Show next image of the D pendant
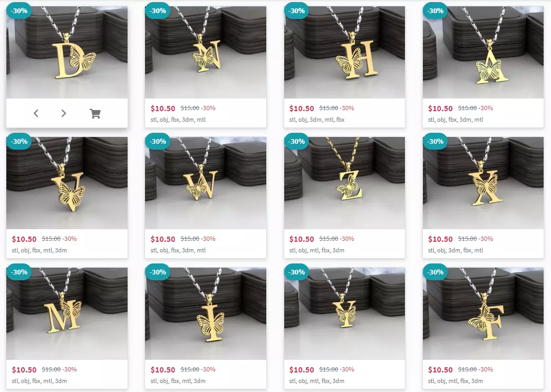This screenshot has width=551, height=392. (64, 113)
